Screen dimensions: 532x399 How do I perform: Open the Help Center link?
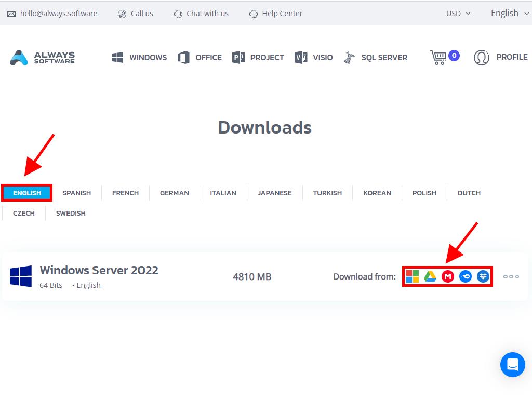point(276,14)
